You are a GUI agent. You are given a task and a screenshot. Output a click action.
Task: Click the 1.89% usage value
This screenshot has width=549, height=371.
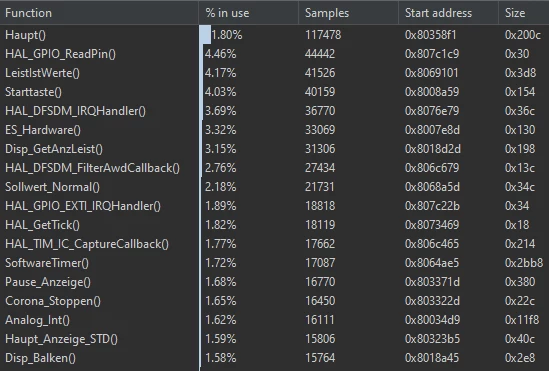[x=221, y=206]
